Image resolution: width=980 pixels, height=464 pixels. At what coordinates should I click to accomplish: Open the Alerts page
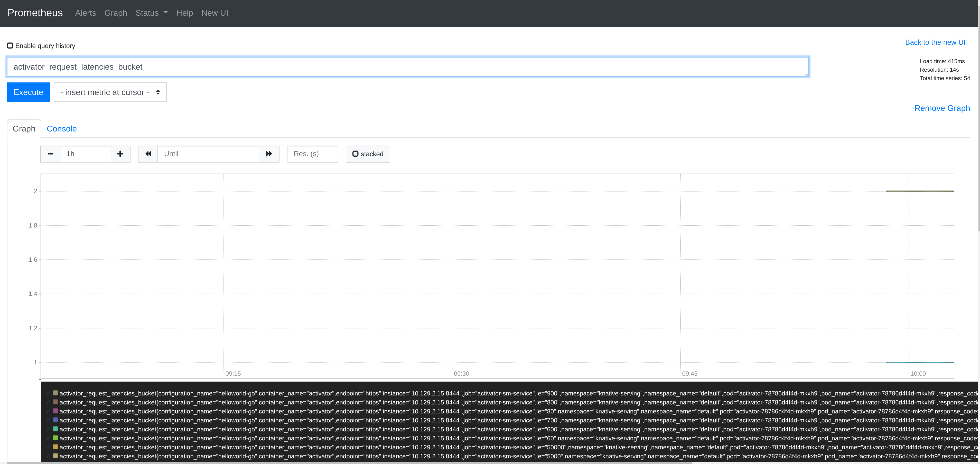(85, 13)
